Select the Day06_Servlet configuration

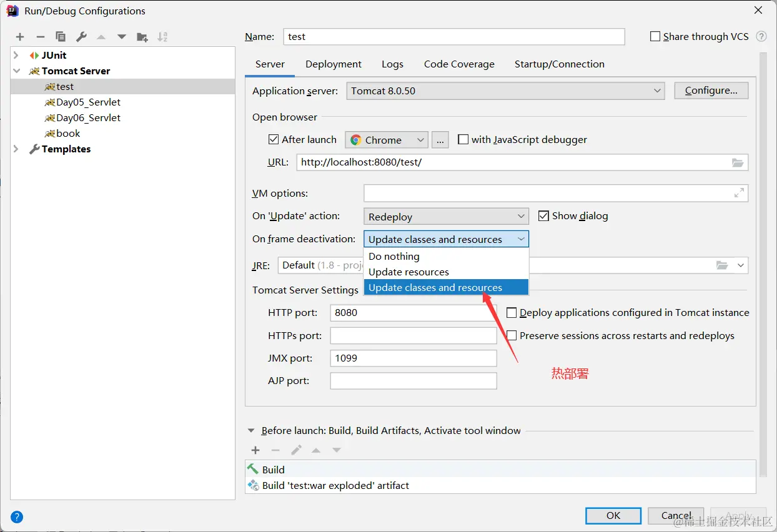tap(123, 118)
